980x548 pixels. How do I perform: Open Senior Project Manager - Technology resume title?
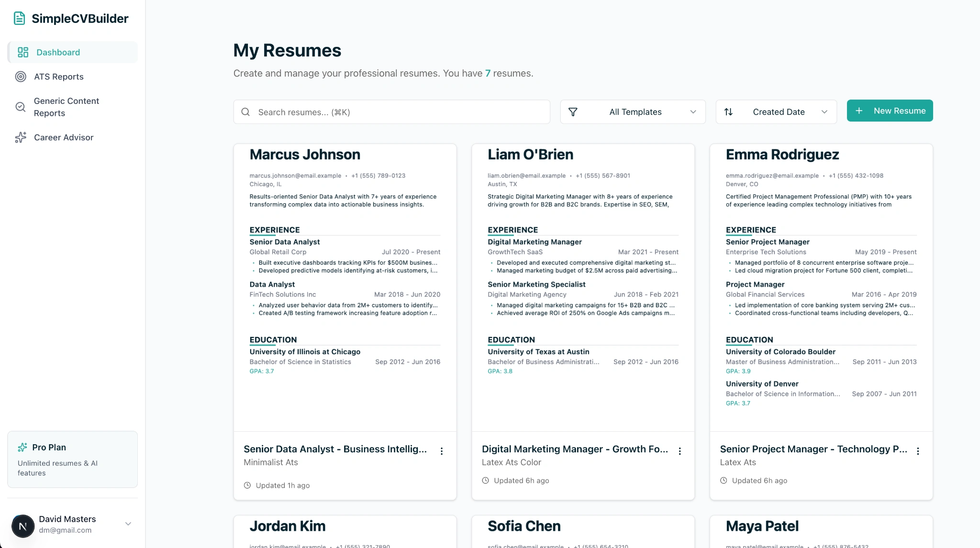coord(813,449)
